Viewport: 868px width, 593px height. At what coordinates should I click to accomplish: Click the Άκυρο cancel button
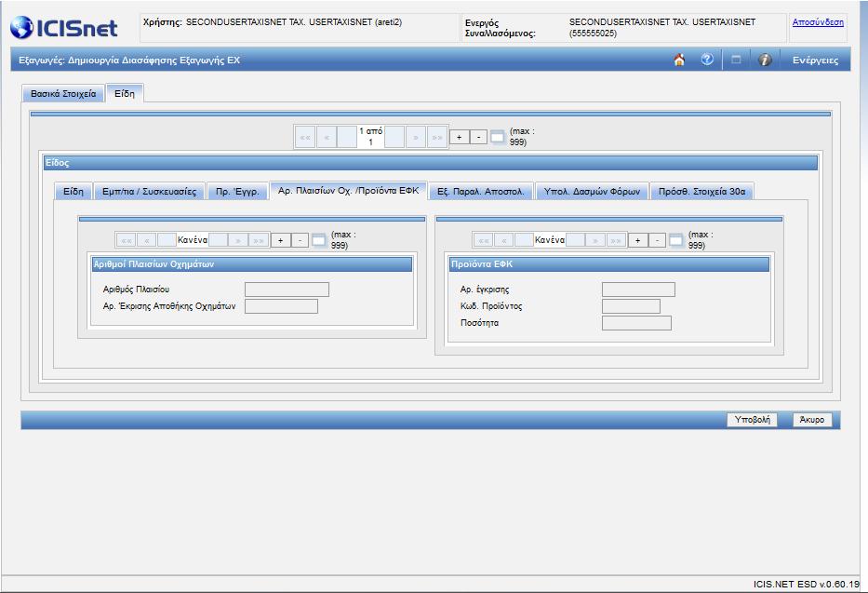[812, 420]
